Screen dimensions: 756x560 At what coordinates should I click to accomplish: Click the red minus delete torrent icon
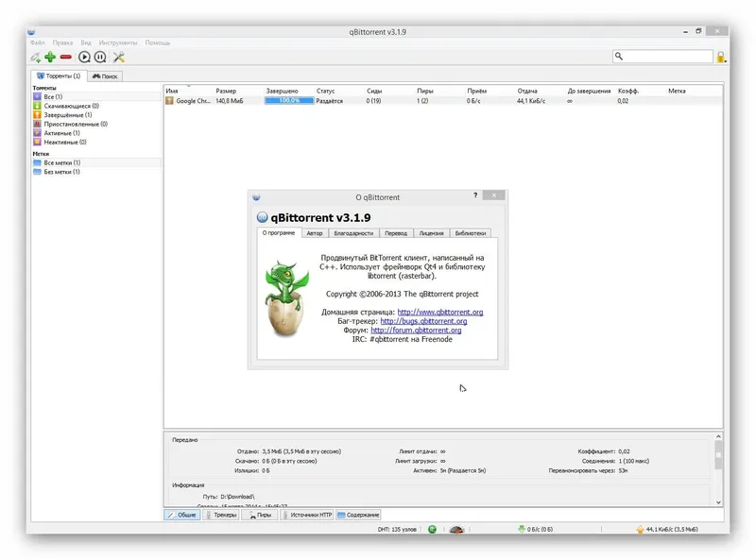pos(66,57)
